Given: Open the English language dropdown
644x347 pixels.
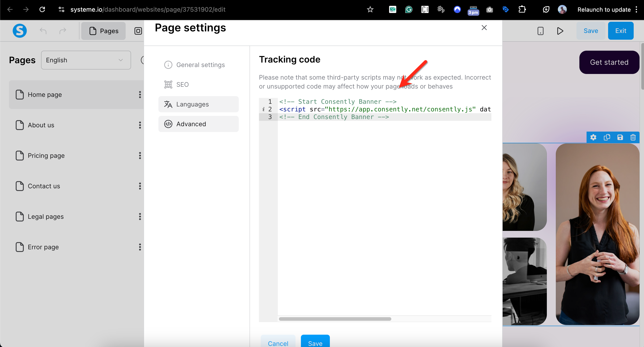Looking at the screenshot, I should [x=86, y=60].
